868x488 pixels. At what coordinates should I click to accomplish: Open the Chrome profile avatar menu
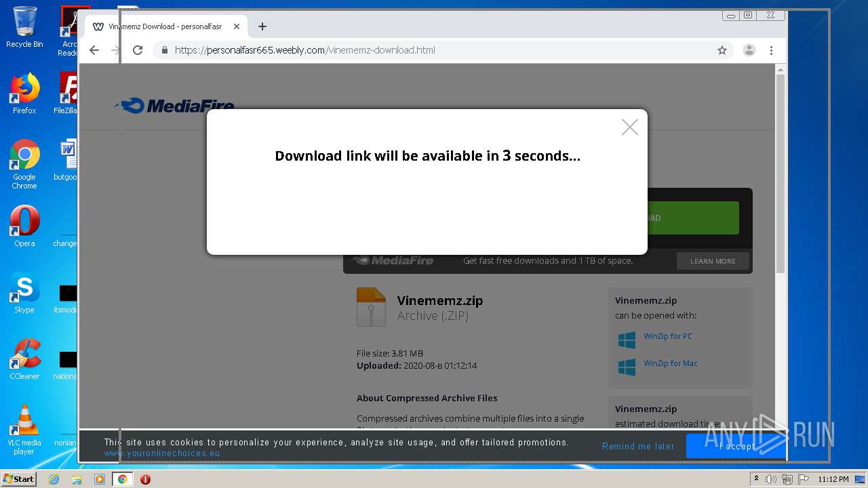click(749, 50)
